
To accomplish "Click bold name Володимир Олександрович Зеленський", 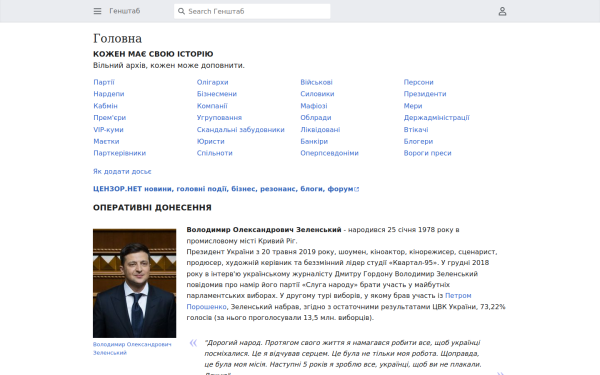I will pos(264,230).
